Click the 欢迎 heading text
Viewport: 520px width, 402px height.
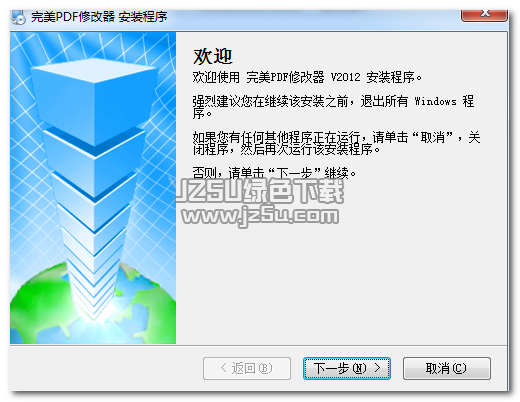(212, 56)
